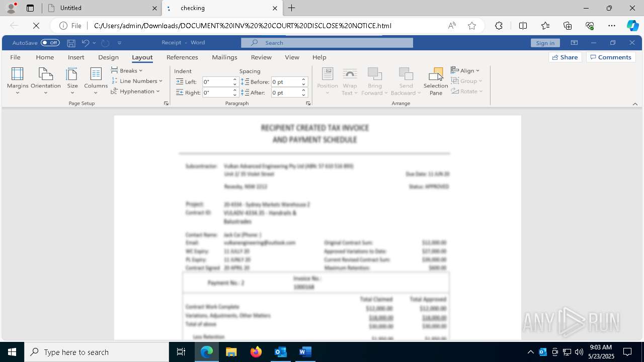This screenshot has height=362, width=644.
Task: Switch to the Insert ribbon tab
Action: tap(76, 57)
